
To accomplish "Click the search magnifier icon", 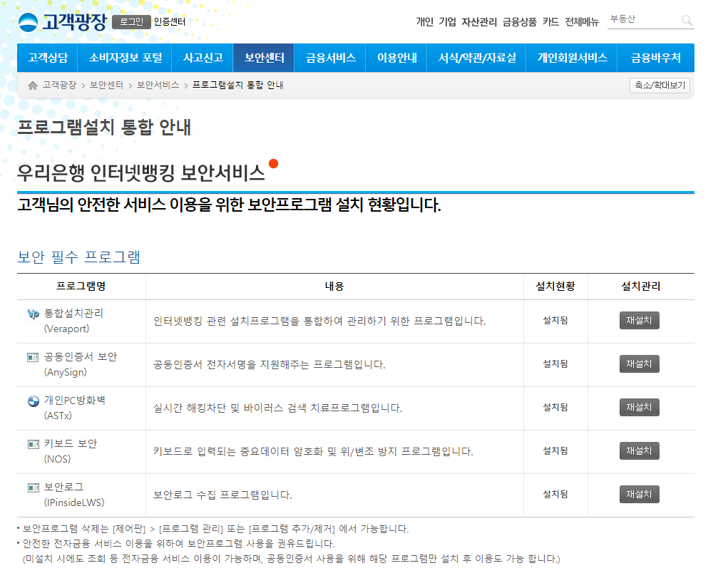I will point(687,20).
